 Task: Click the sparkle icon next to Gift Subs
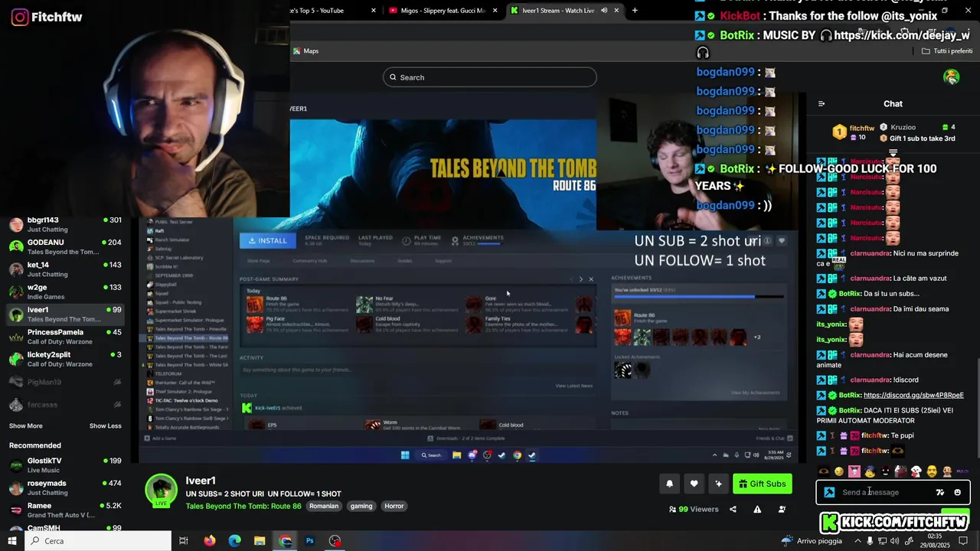(x=718, y=484)
